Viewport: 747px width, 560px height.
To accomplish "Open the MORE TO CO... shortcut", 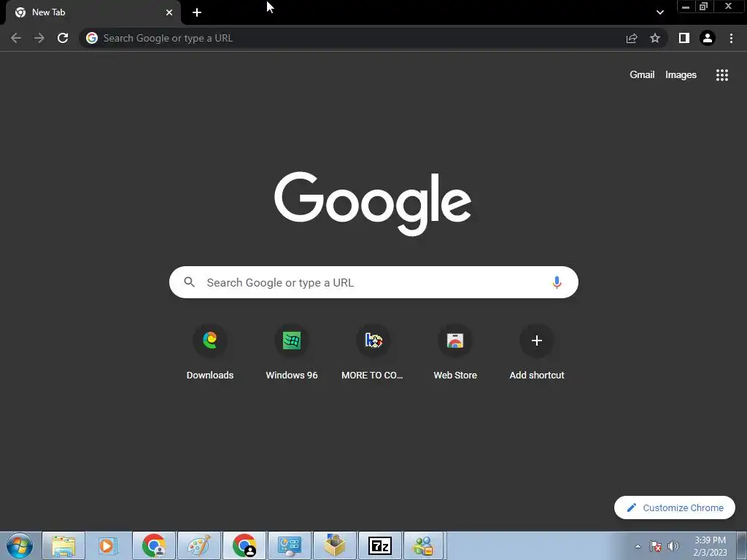I will pos(373,352).
